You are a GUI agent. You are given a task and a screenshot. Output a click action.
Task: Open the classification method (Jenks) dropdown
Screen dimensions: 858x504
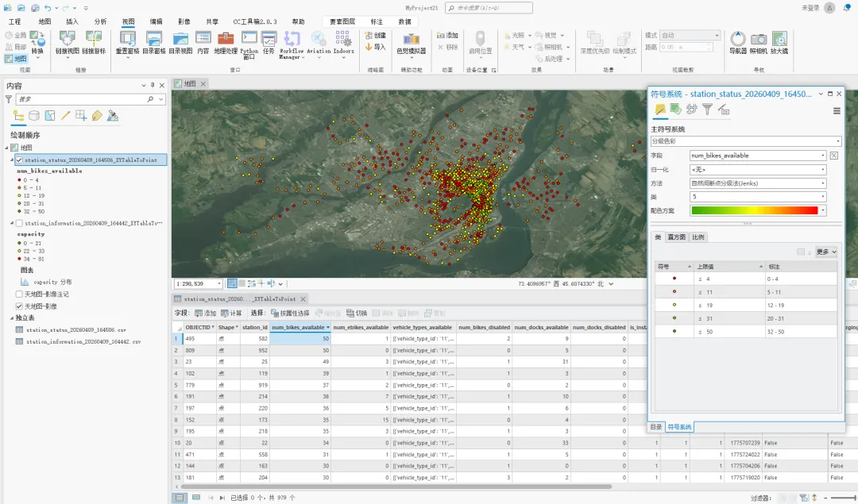822,183
